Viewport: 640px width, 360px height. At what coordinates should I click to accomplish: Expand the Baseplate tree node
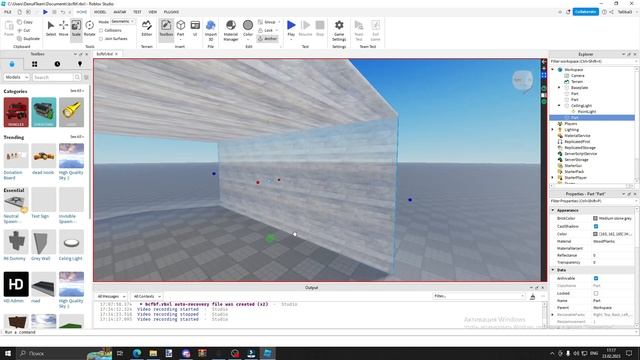[559, 87]
